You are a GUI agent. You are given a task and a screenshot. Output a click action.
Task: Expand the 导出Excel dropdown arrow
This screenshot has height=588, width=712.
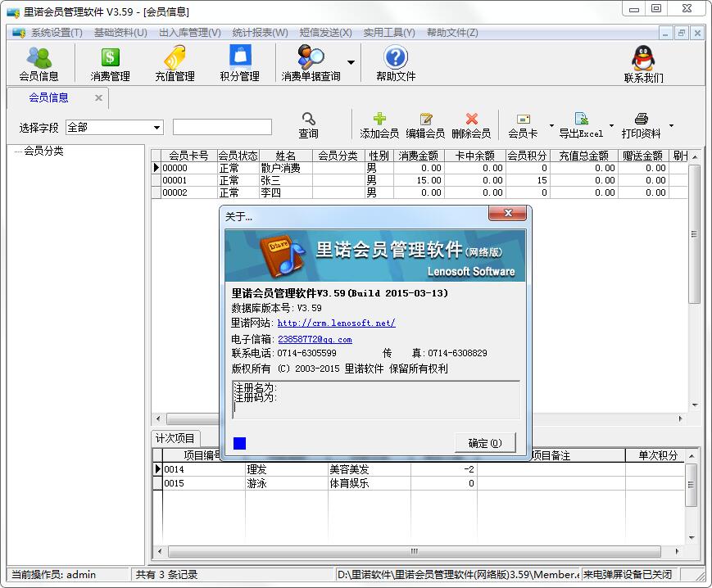(611, 125)
